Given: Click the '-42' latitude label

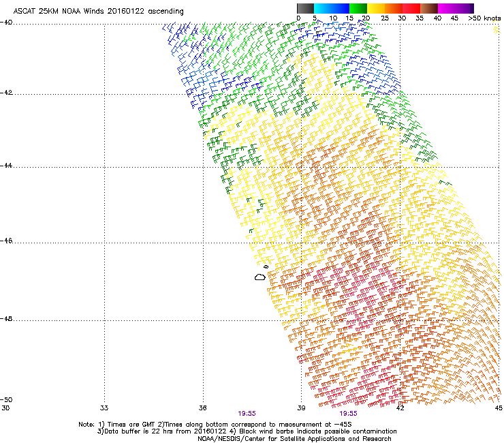Looking at the screenshot, I should point(6,93).
